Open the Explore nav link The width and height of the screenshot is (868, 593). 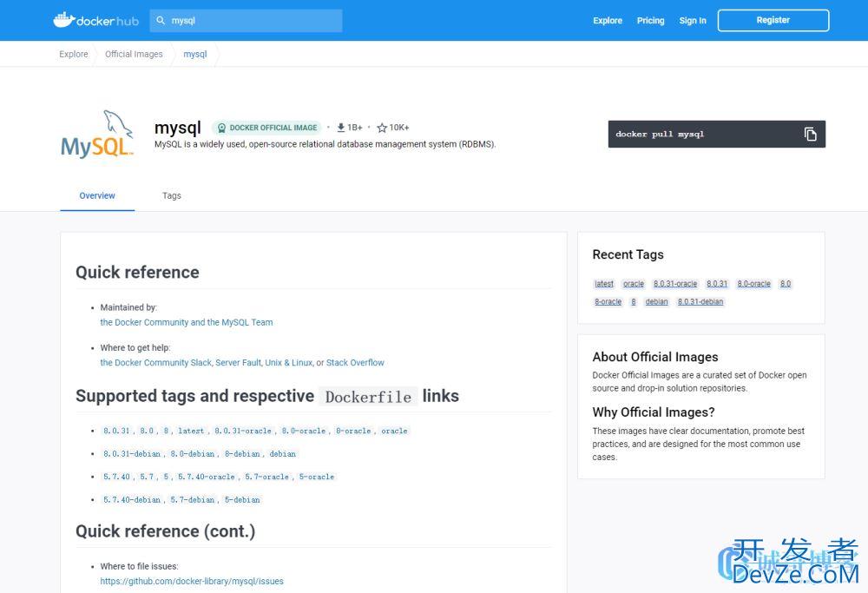(608, 21)
